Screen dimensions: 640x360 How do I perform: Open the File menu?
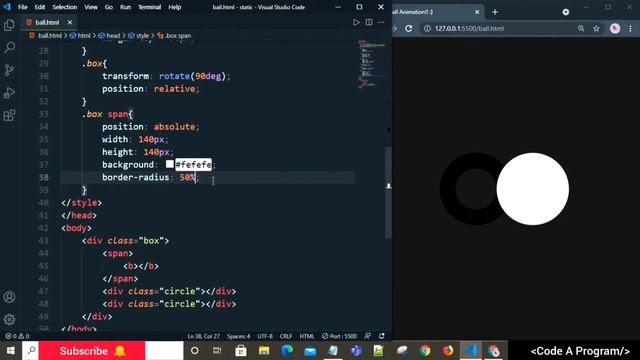[x=22, y=7]
